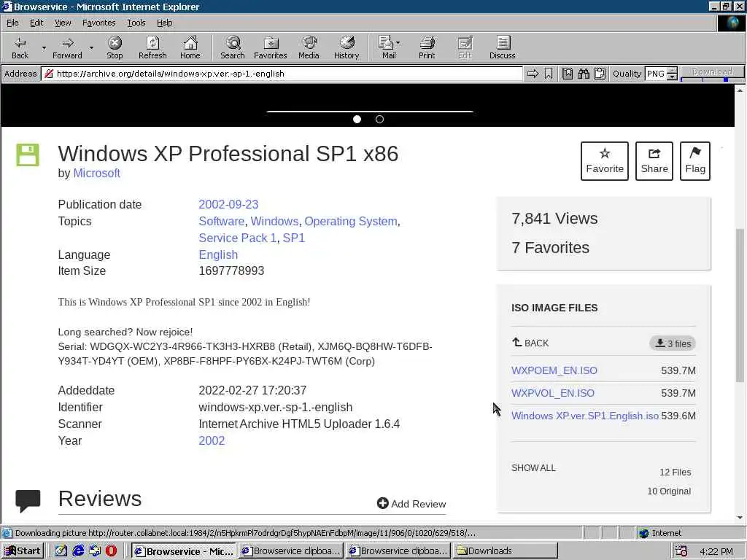Collapse ISO file list with BACK
The image size is (747, 560).
click(530, 343)
